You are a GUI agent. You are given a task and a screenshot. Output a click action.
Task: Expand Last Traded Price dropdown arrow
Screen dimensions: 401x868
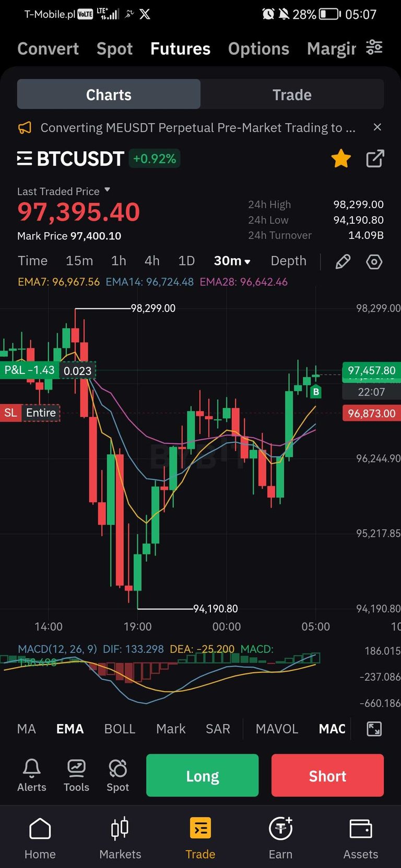(107, 190)
